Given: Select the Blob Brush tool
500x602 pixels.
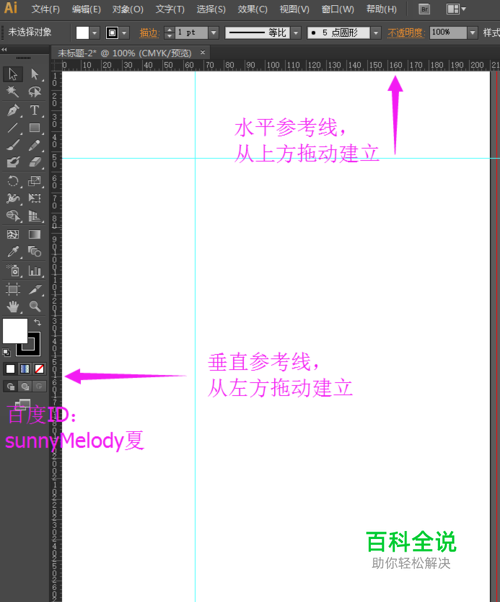Looking at the screenshot, I should (13, 162).
